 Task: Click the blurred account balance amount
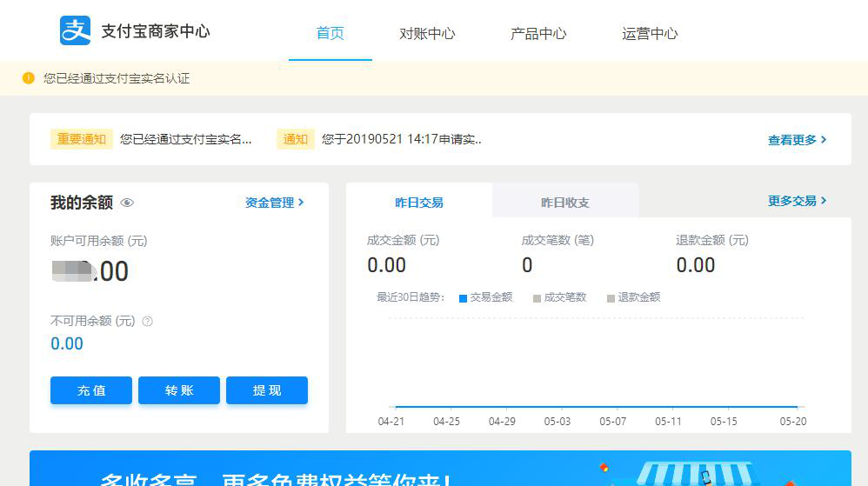(90, 271)
